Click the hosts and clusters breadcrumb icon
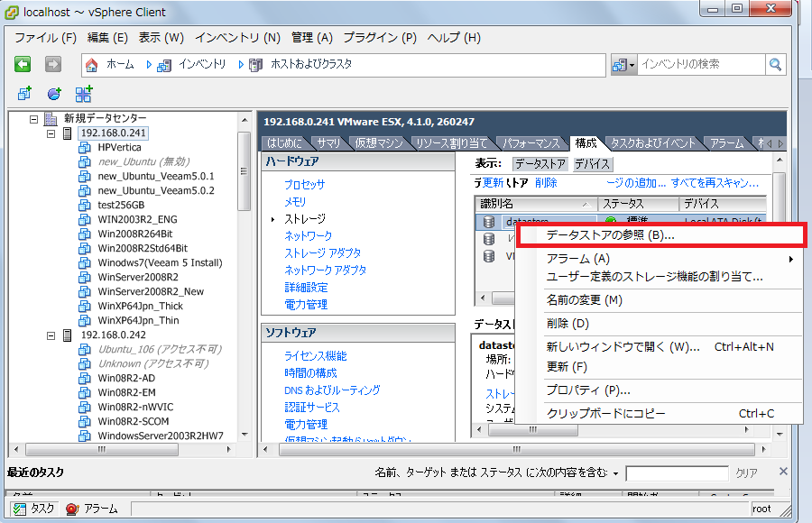This screenshot has width=812, height=523. (x=256, y=65)
